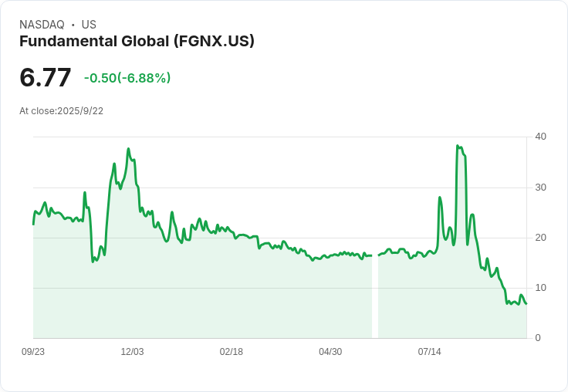The image size is (568, 392).
Task: Click the 10 price axis label
Action: (540, 288)
